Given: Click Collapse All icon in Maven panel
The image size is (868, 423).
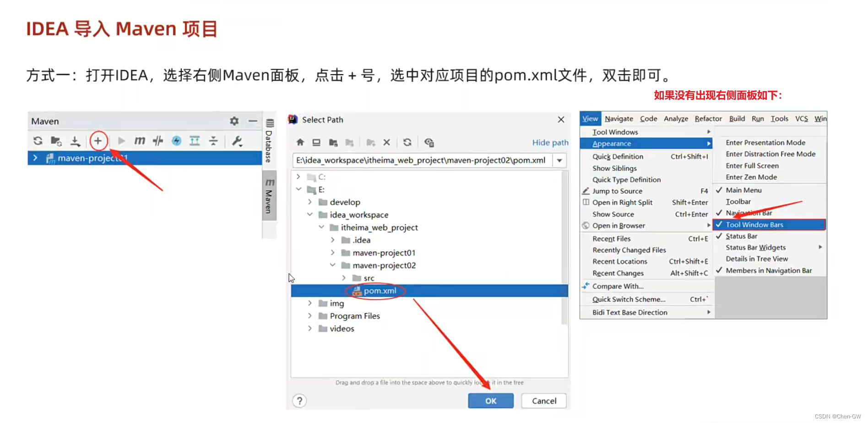Looking at the screenshot, I should click(213, 141).
